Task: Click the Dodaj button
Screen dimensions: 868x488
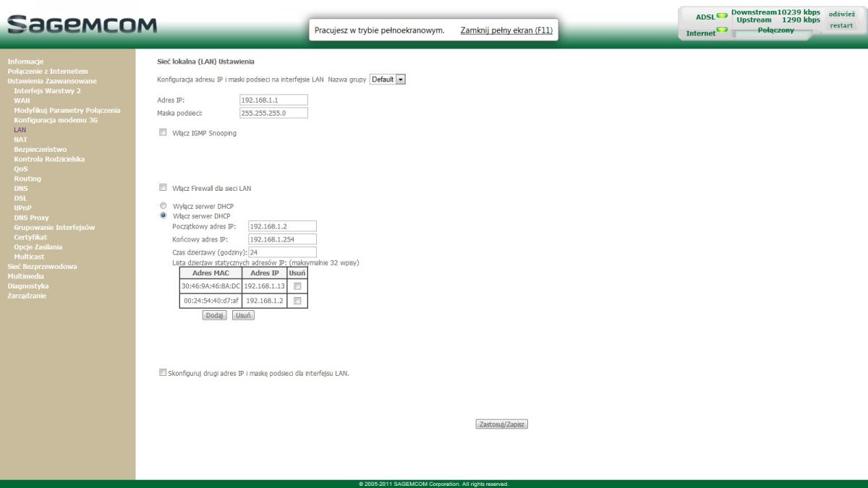Action: [214, 316]
